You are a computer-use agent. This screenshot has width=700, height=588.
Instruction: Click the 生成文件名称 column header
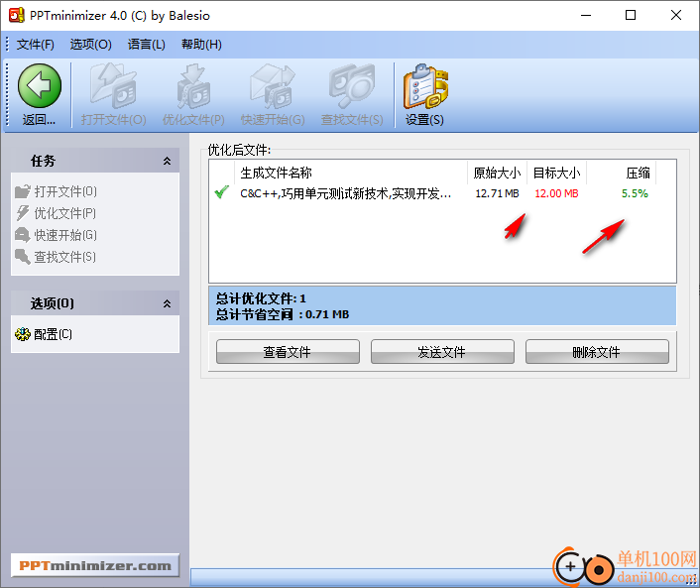(351, 173)
